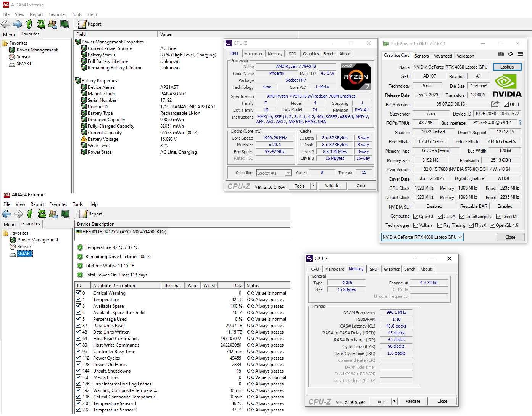Click Field column header in top AIDA64

coord(116,34)
